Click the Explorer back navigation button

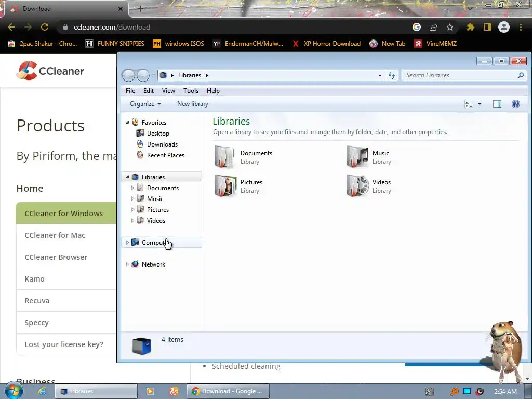click(129, 75)
